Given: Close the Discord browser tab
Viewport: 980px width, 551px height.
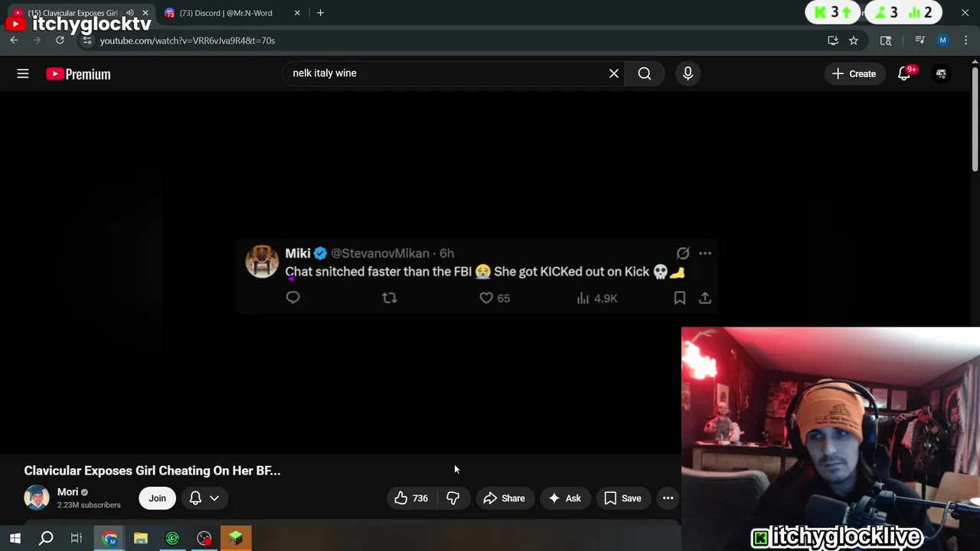Looking at the screenshot, I should (x=297, y=13).
